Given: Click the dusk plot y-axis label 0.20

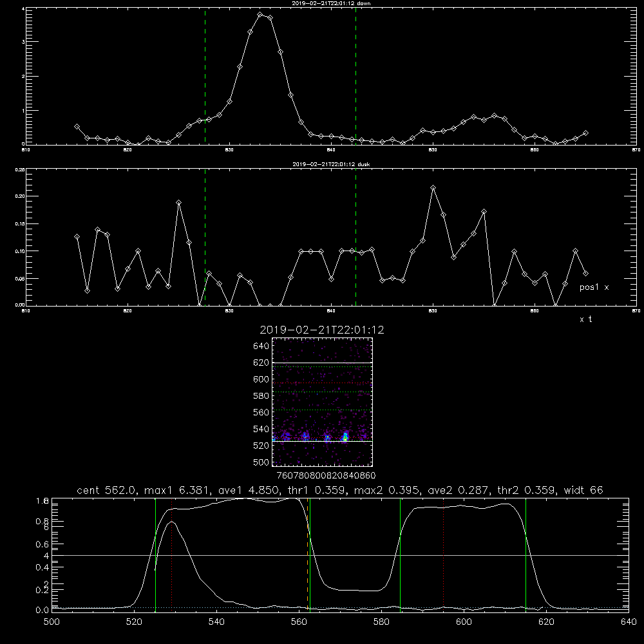Looking at the screenshot, I should 20,196.
